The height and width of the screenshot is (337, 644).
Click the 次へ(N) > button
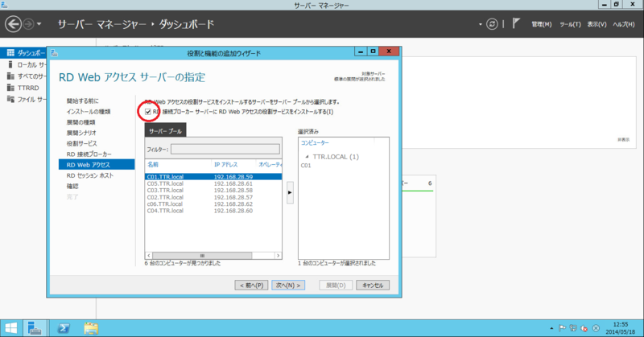point(288,286)
